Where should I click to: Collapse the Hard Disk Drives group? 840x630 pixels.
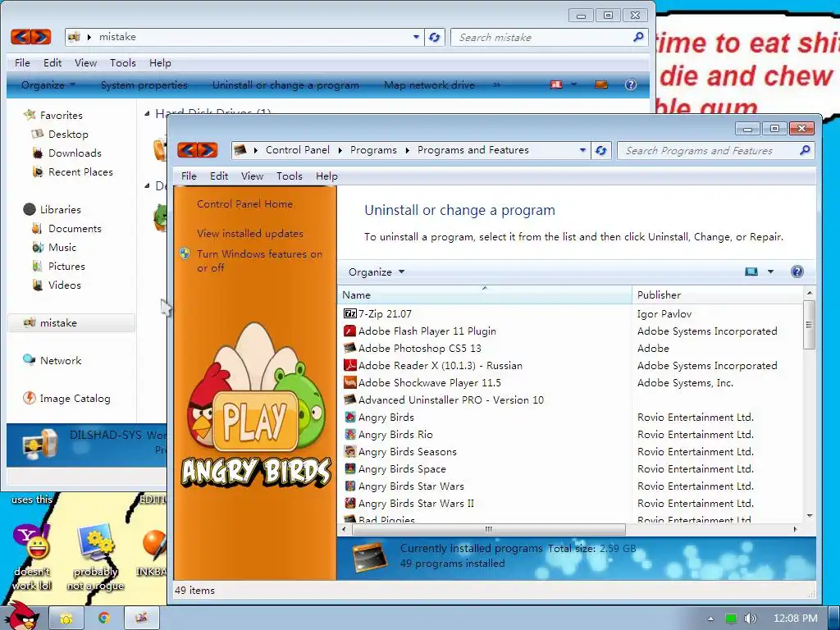(x=148, y=113)
